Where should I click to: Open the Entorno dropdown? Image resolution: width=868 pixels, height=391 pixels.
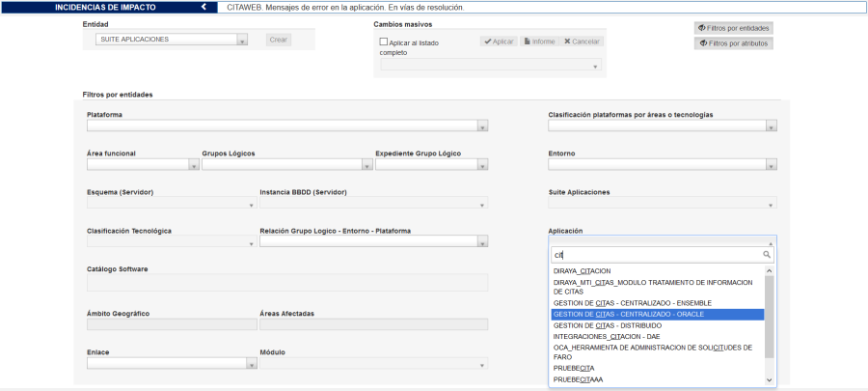coord(663,164)
